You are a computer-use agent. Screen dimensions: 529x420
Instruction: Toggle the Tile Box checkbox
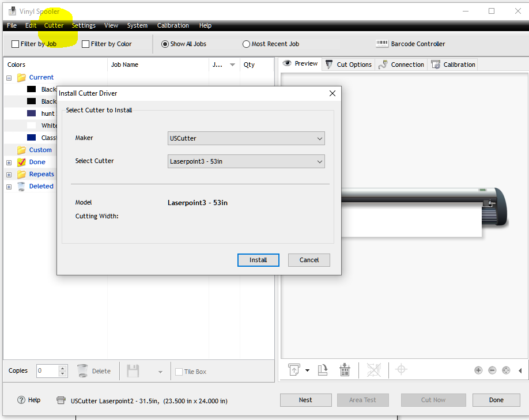(179, 372)
